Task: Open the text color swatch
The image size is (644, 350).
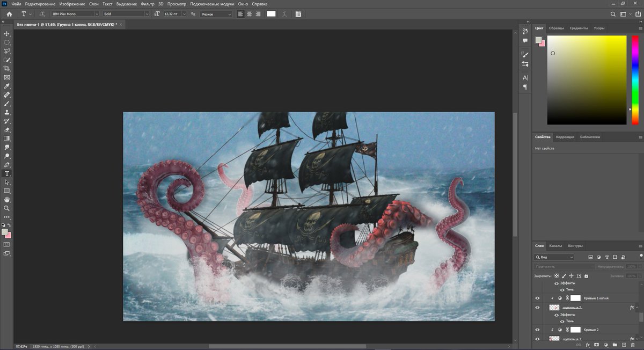Action: 270,13
